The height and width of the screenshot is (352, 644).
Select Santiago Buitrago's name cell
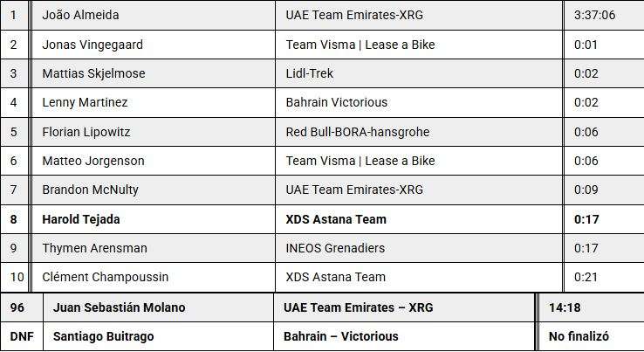(104, 336)
